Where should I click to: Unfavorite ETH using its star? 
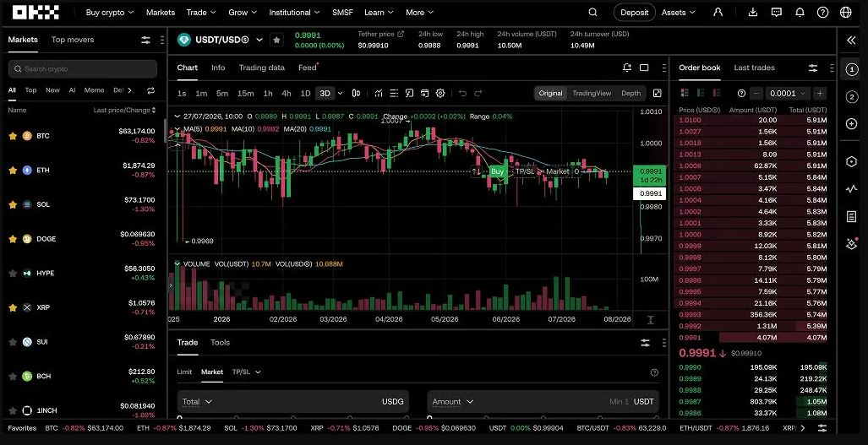tap(13, 171)
